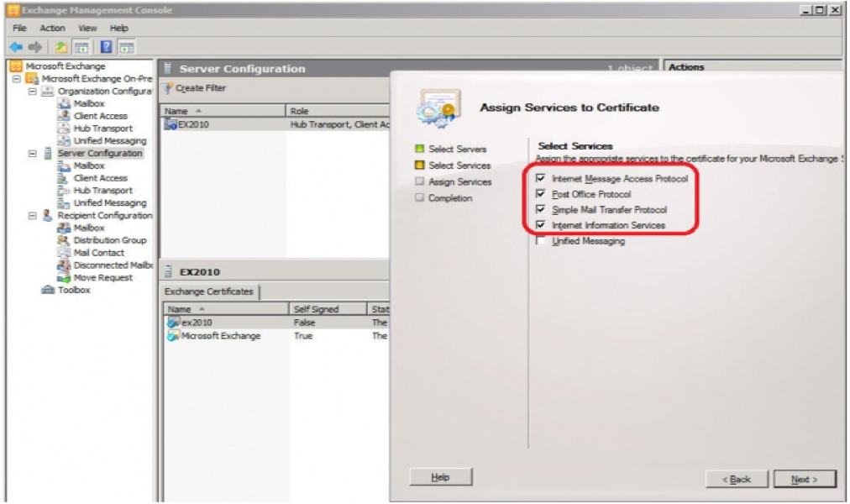
Task: Open the Move Request node
Action: (x=103, y=278)
